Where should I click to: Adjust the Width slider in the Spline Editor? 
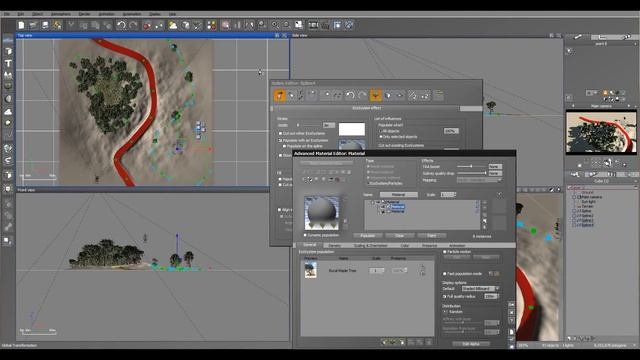click(309, 125)
